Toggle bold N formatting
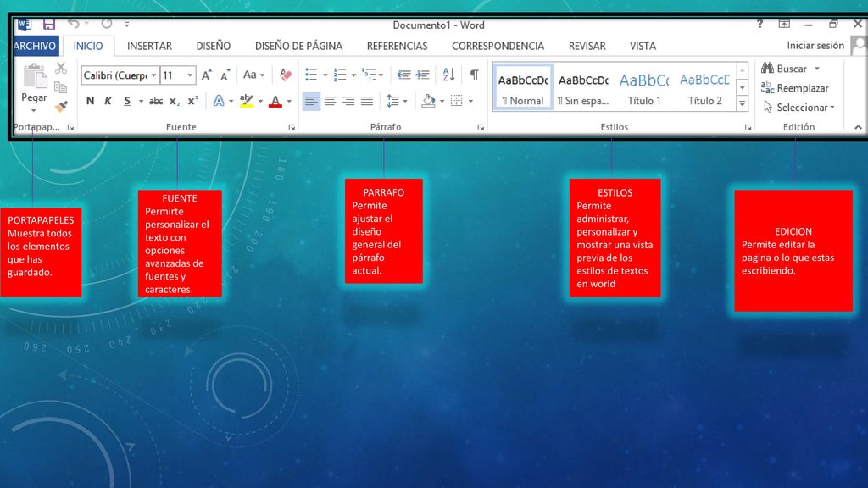Viewport: 868px width, 488px height. click(x=90, y=101)
